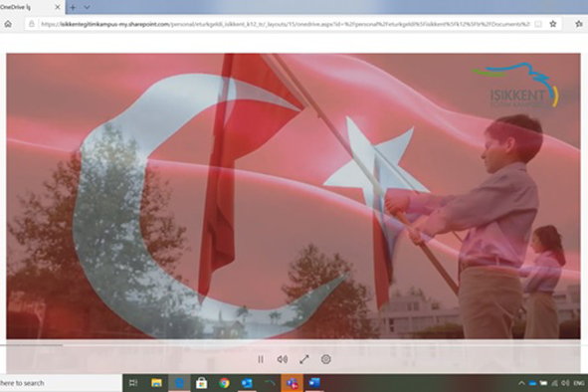Open Task View on taskbar
The image size is (588, 392).
(x=133, y=383)
